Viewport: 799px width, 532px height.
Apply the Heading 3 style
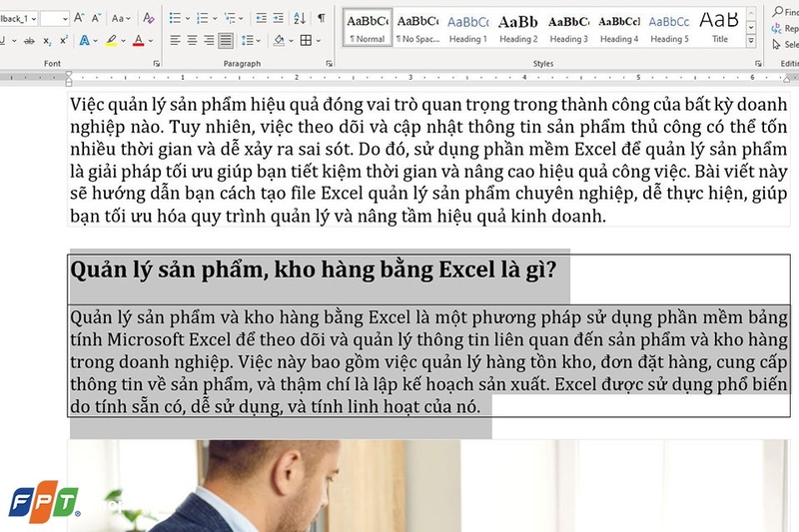tap(568, 28)
